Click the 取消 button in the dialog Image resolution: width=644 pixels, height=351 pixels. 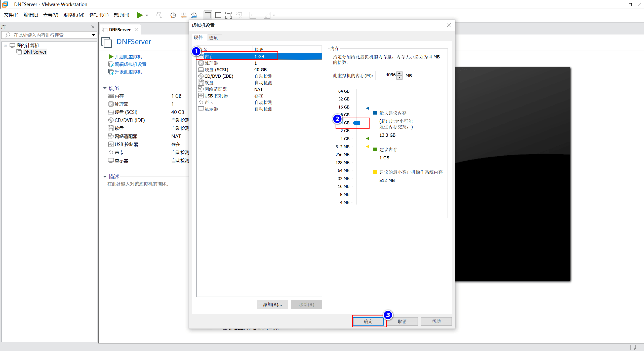(402, 322)
